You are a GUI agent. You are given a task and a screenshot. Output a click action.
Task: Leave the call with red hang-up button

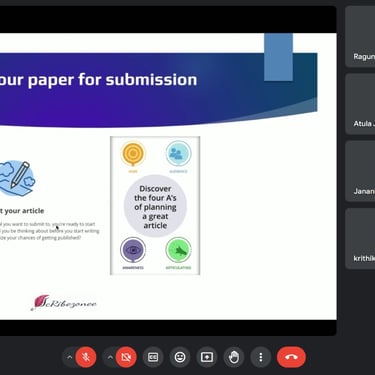[291, 357]
